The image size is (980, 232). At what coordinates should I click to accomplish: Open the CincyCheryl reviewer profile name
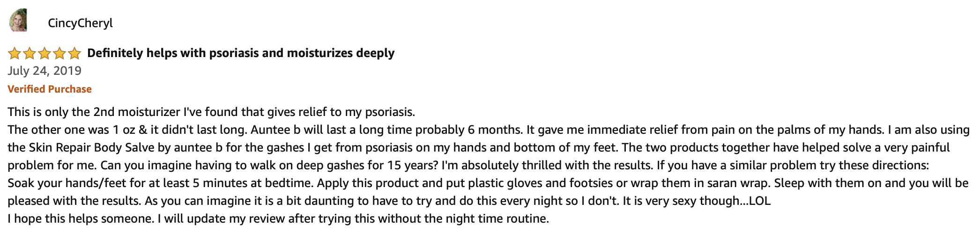coord(80,23)
